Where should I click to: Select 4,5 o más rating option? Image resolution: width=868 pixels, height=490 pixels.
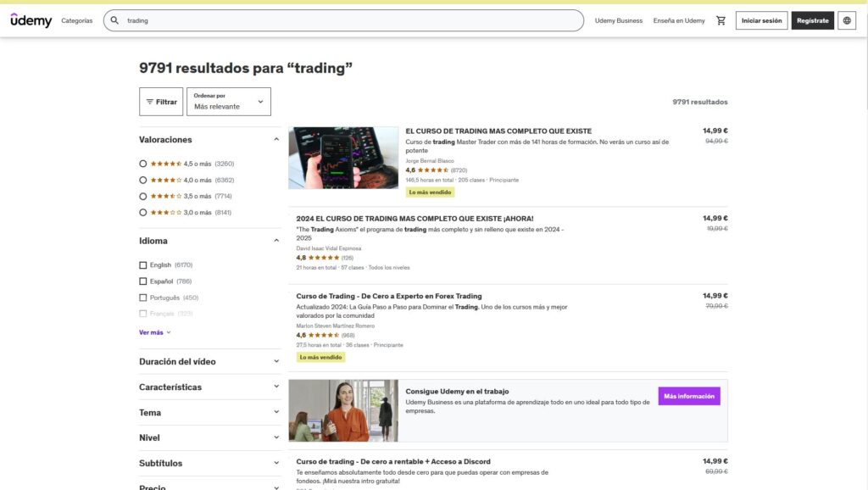142,164
